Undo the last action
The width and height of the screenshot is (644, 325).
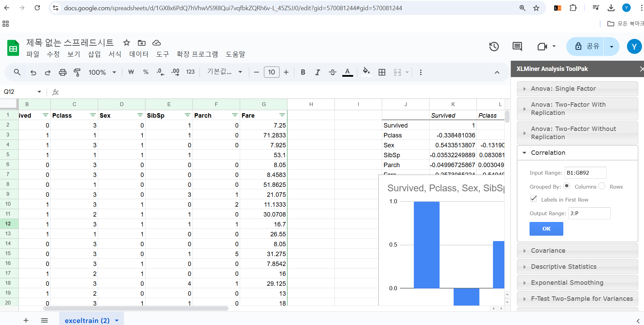tap(33, 72)
